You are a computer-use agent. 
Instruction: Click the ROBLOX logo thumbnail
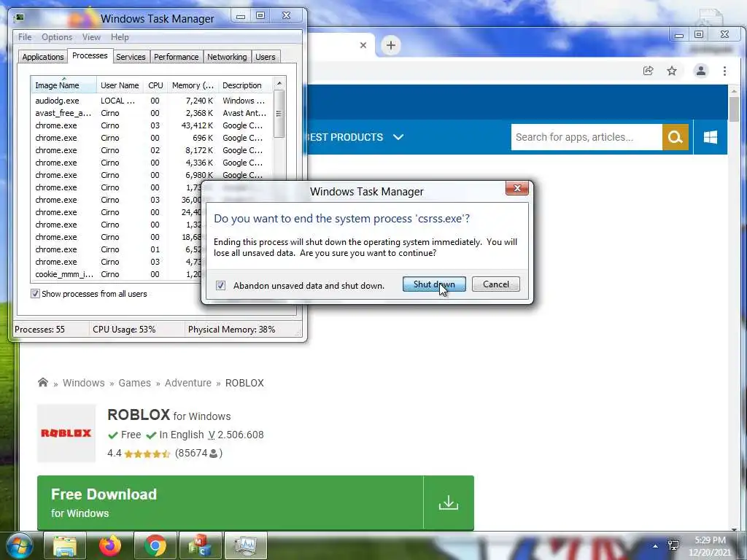[x=66, y=433]
